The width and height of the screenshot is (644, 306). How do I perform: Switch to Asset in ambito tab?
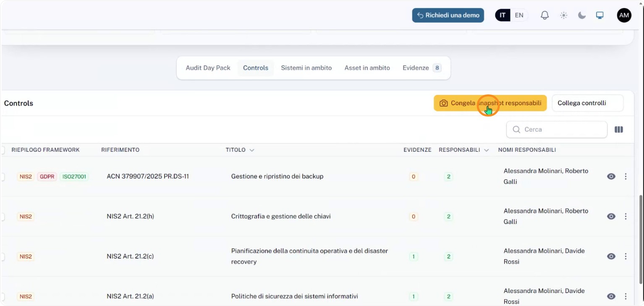[367, 68]
